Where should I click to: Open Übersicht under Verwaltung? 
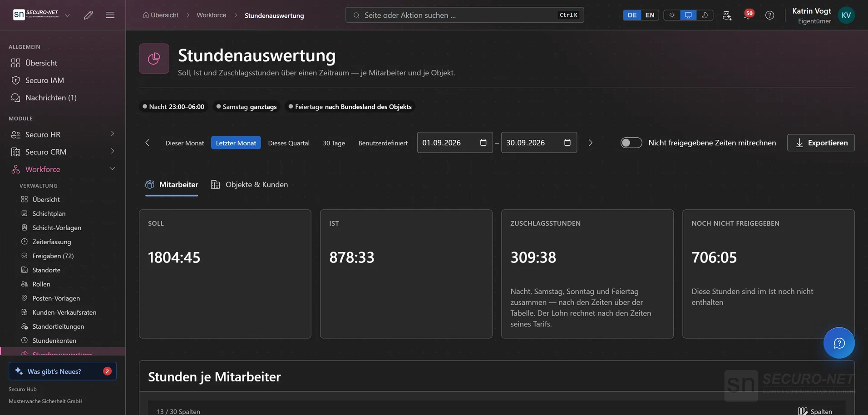coord(67,199)
